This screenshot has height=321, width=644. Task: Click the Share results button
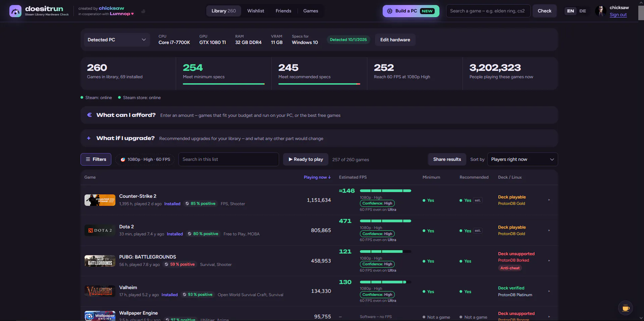[x=447, y=159]
